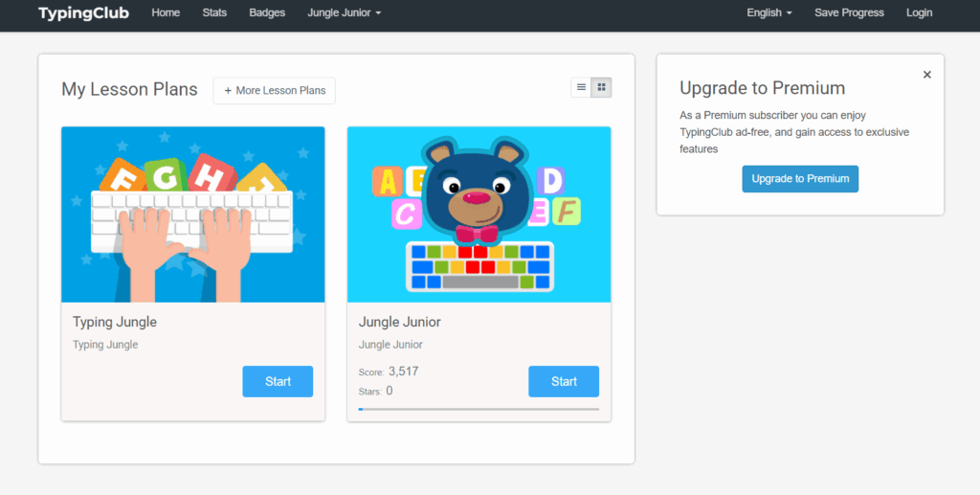Click the Typing Jungle card title
This screenshot has height=495, width=980.
115,322
